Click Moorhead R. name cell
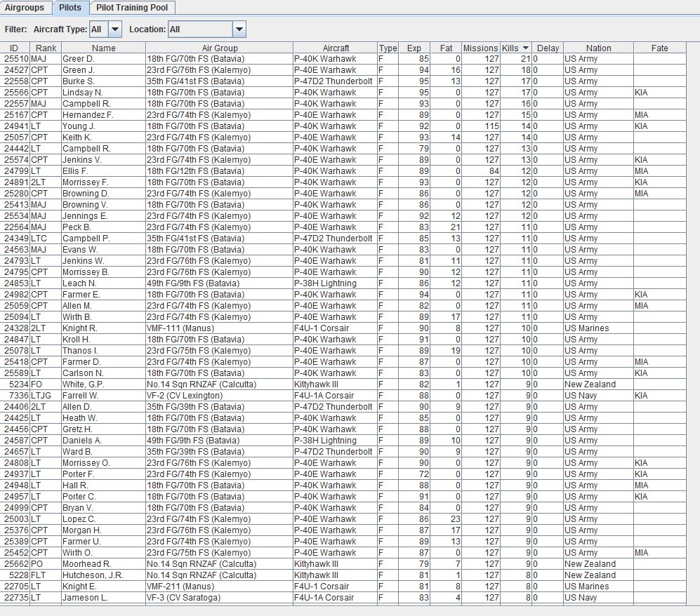Image resolution: width=700 pixels, height=616 pixels. pos(104,564)
